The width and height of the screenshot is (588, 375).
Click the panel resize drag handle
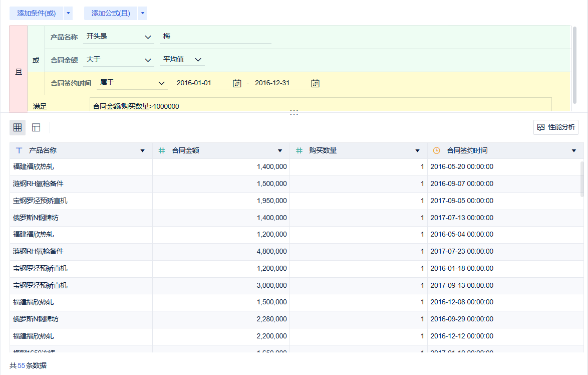tap(294, 113)
